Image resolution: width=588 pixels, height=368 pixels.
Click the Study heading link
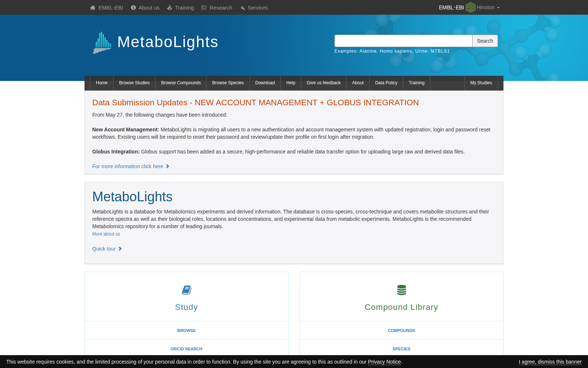tap(186, 307)
